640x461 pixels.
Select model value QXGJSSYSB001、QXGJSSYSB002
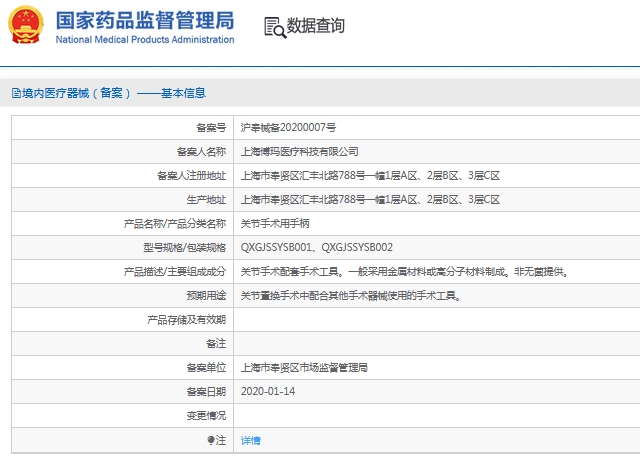tap(316, 247)
